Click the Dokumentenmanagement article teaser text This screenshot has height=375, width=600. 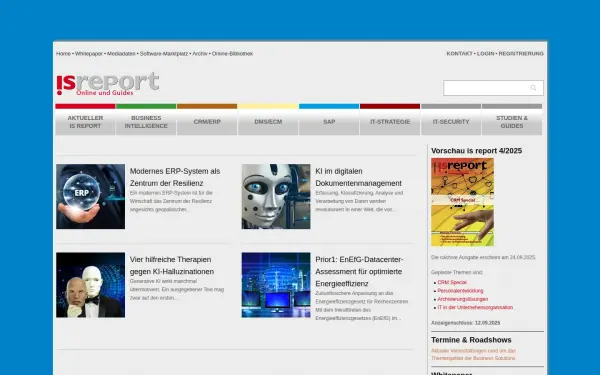pos(359,201)
